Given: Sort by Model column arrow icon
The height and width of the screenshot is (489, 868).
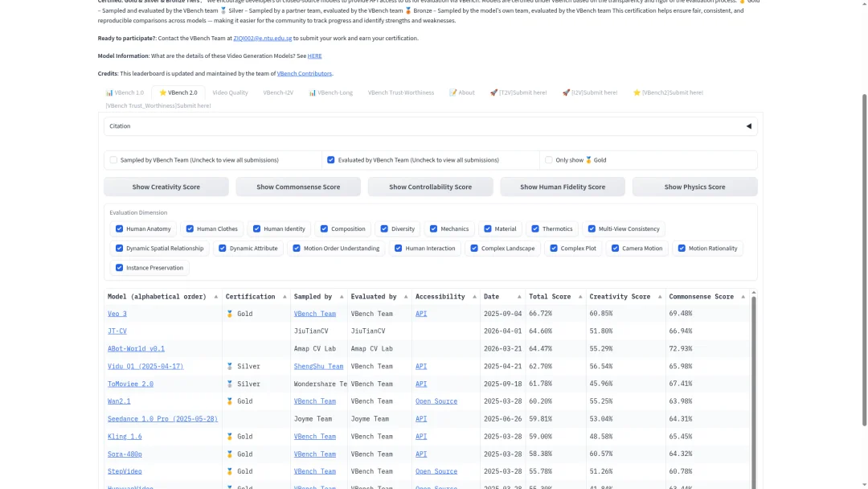Looking at the screenshot, I should click(x=216, y=297).
